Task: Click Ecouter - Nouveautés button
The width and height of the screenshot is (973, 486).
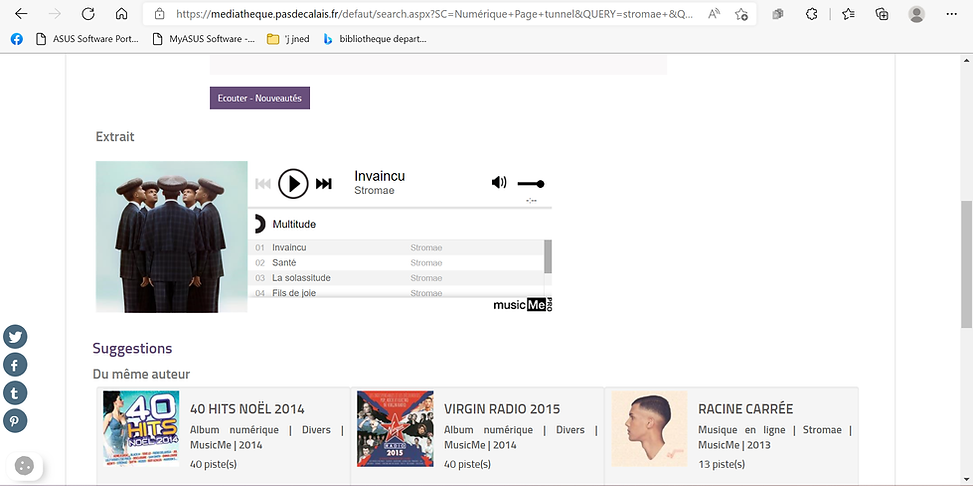Action: (259, 98)
